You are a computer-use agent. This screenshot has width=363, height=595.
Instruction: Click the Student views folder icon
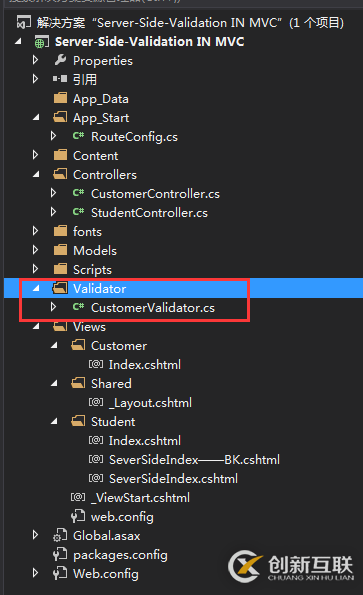point(78,421)
